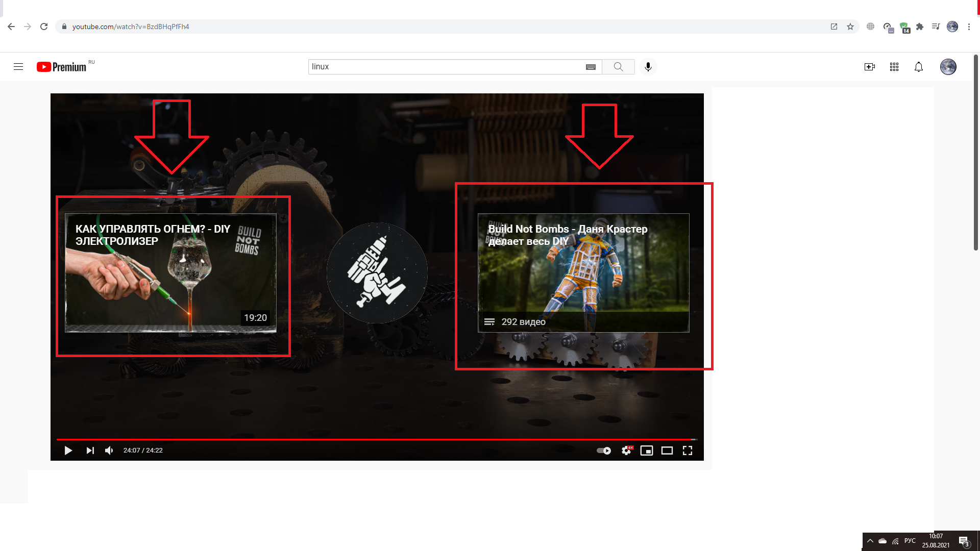Toggle the autoplay switch
The height and width of the screenshot is (551, 980).
(x=604, y=450)
